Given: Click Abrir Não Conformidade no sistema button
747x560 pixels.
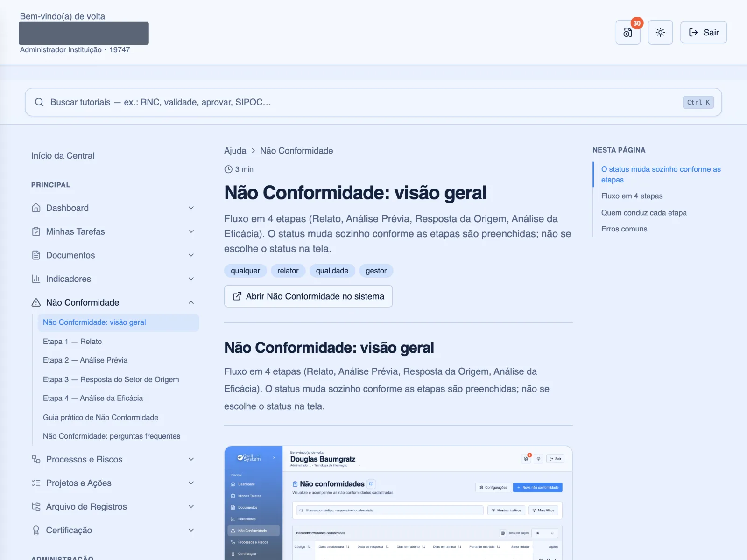Looking at the screenshot, I should point(308,296).
